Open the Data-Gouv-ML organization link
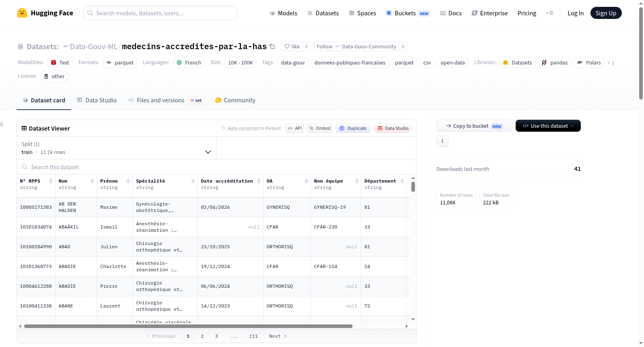644x347 pixels. pos(93,46)
